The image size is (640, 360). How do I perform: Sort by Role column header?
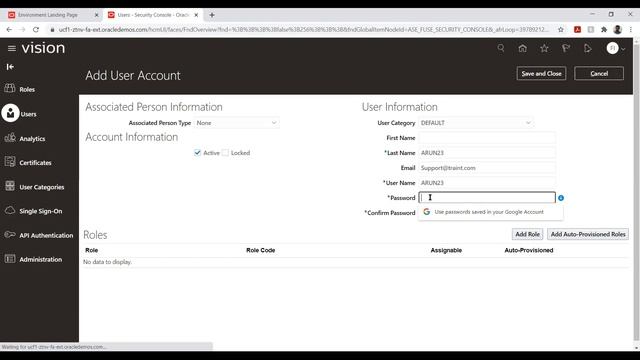91,250
